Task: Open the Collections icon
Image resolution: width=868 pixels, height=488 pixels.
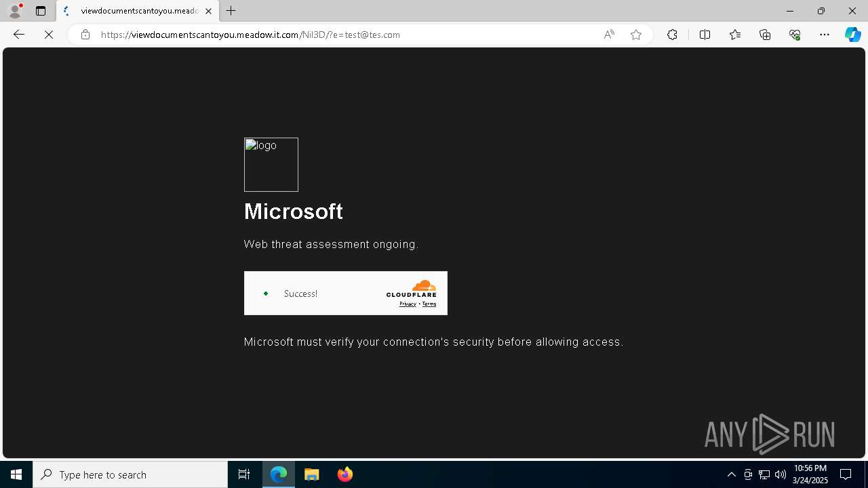Action: pos(765,35)
